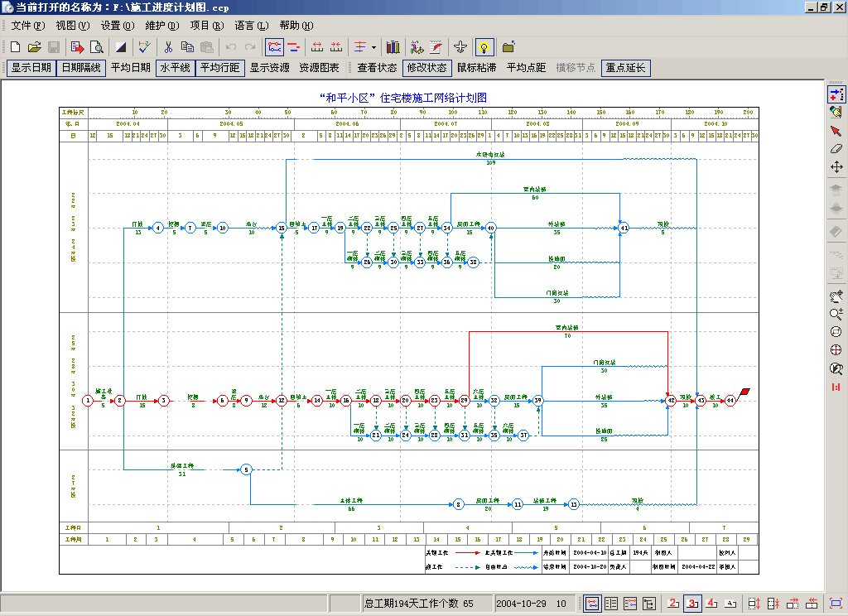This screenshot has height=616, width=848.
Task: Open the 文件(F) menu
Action: click(28, 26)
